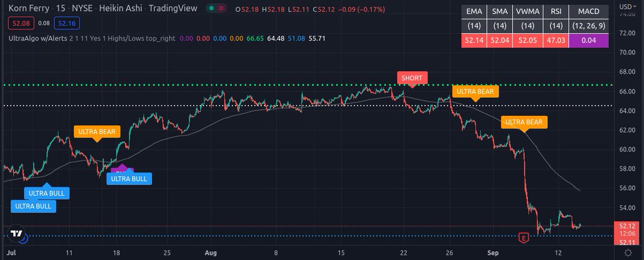Click the VWMA header cell
This screenshot has height=260, width=644.
coord(527,11)
